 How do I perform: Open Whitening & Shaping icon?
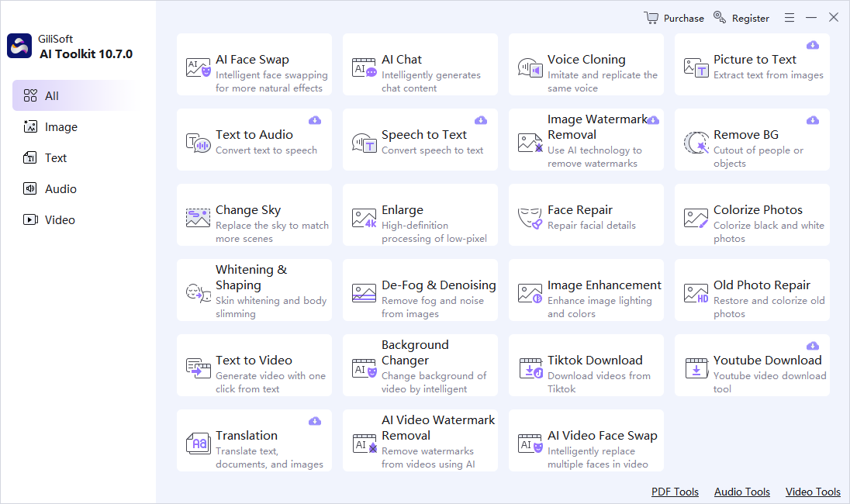click(198, 292)
